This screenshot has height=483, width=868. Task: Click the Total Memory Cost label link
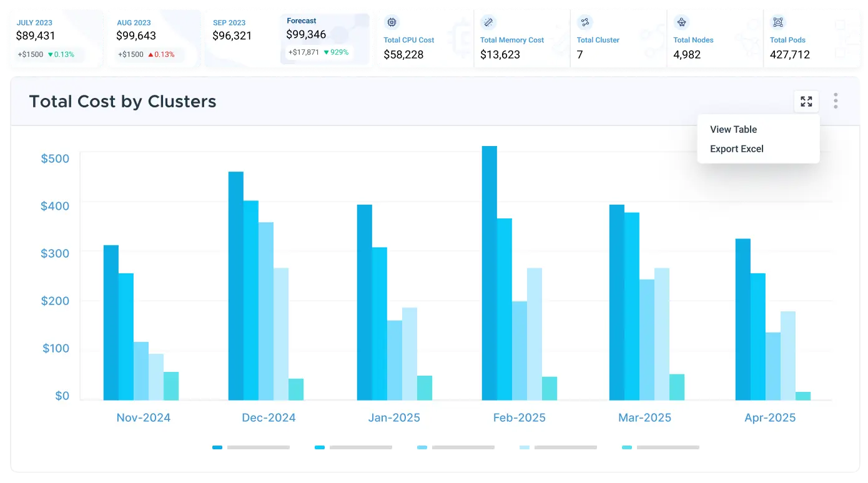click(x=512, y=40)
